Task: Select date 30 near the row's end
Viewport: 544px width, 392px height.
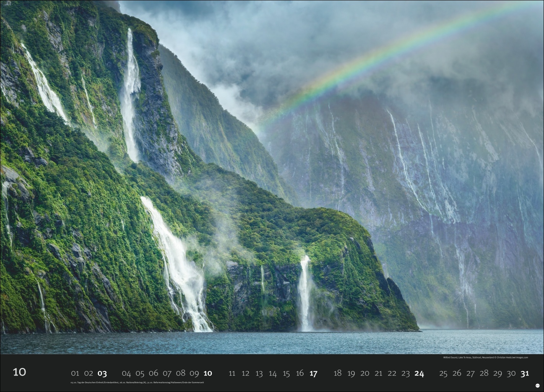Action: point(511,374)
